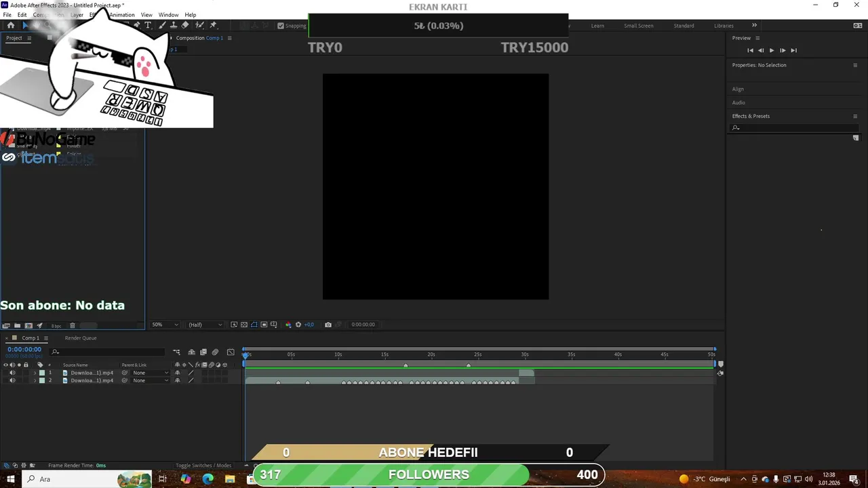
Task: Expand the Align panel
Action: 738,89
